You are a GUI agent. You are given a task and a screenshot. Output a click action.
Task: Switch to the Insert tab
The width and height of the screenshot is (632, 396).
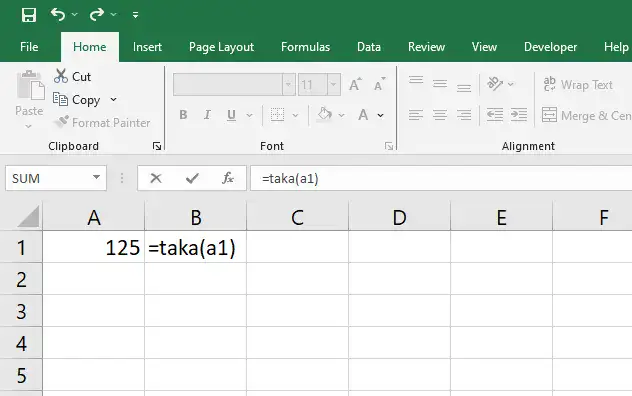pyautogui.click(x=147, y=47)
